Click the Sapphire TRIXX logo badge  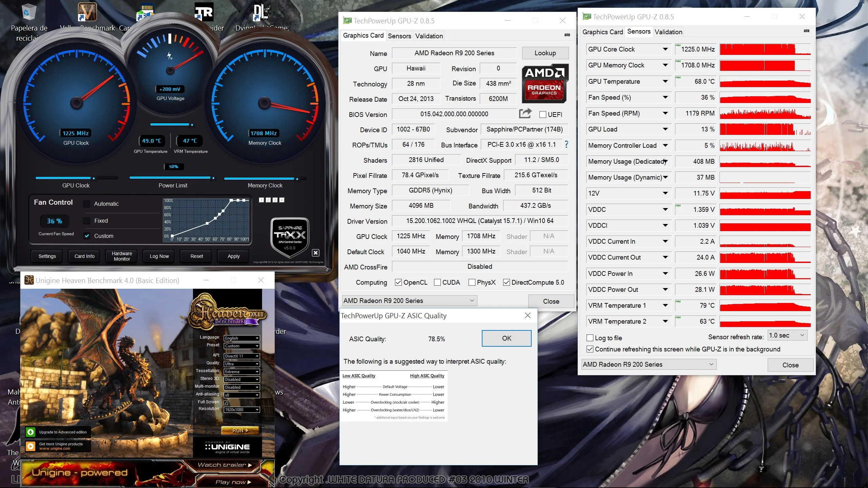290,237
